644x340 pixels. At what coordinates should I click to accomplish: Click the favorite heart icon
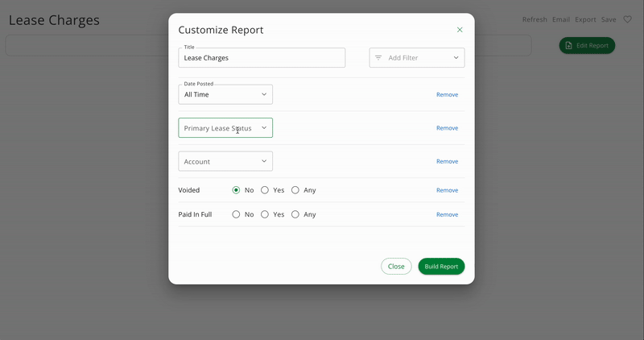coord(627,19)
